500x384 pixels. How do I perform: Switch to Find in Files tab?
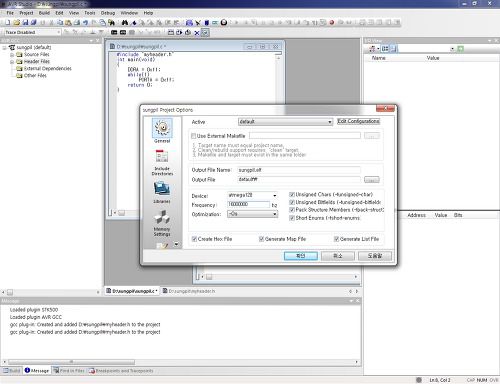(69, 371)
